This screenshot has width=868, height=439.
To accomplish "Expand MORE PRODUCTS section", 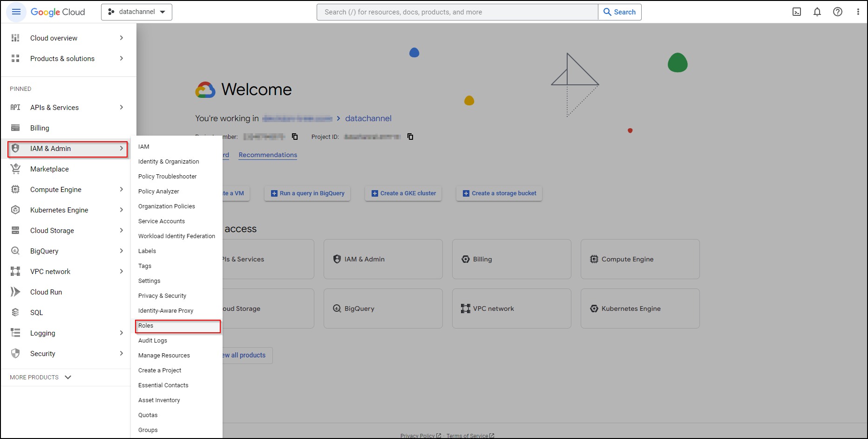I will coord(41,377).
